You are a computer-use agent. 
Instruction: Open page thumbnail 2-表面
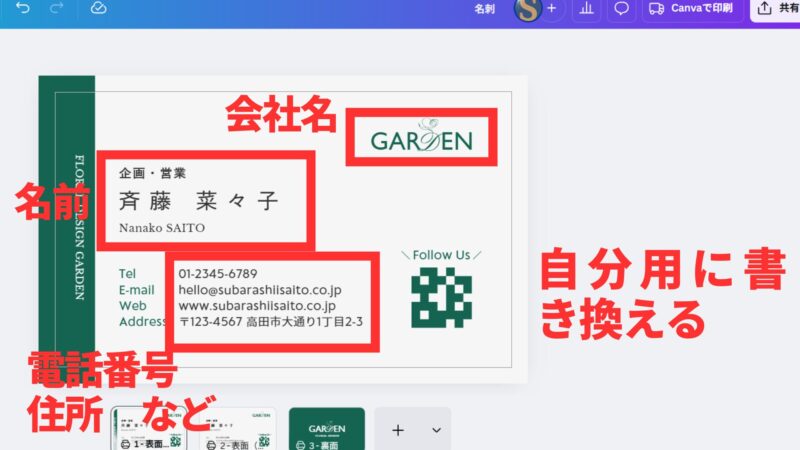pos(238,429)
